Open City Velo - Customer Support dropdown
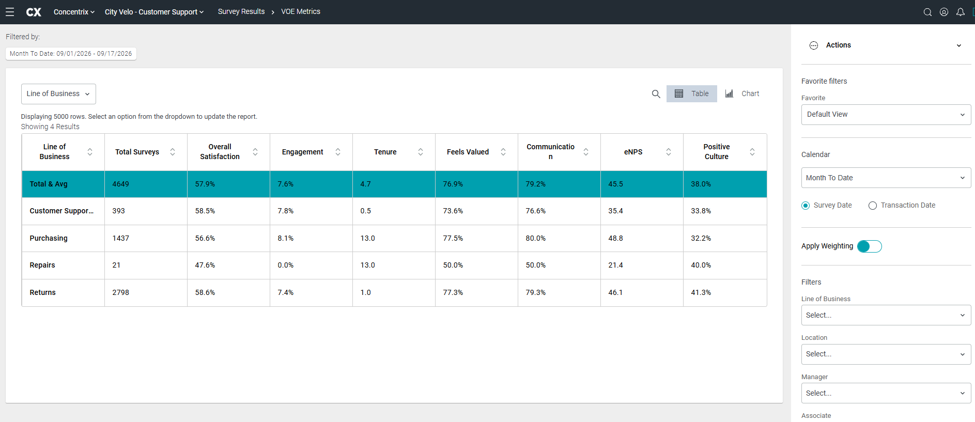The width and height of the screenshot is (975, 422). click(x=154, y=12)
